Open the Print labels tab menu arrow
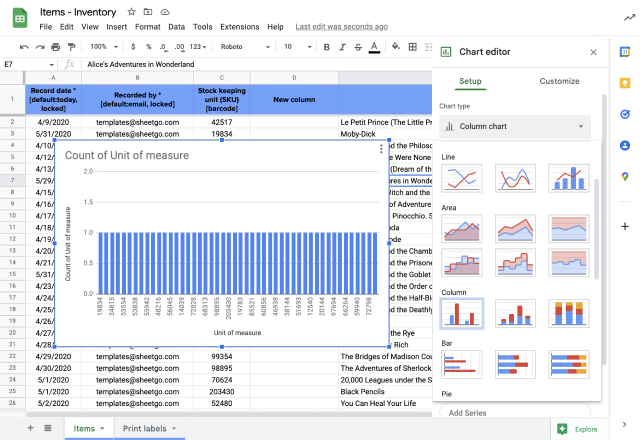The image size is (640, 440). pyautogui.click(x=174, y=429)
